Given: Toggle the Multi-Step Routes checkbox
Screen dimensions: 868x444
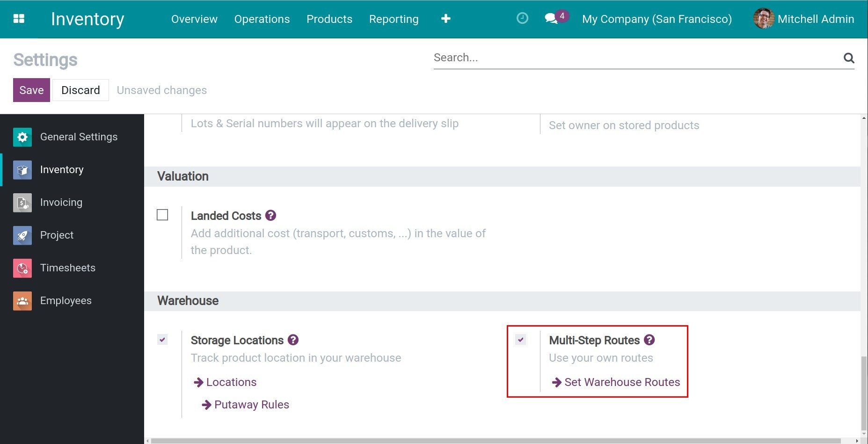Looking at the screenshot, I should pos(521,340).
